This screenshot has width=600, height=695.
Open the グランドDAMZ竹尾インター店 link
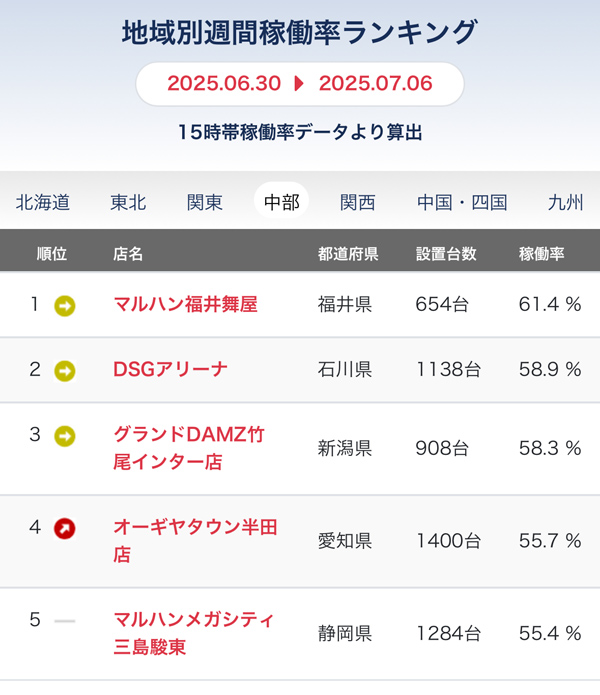[189, 448]
